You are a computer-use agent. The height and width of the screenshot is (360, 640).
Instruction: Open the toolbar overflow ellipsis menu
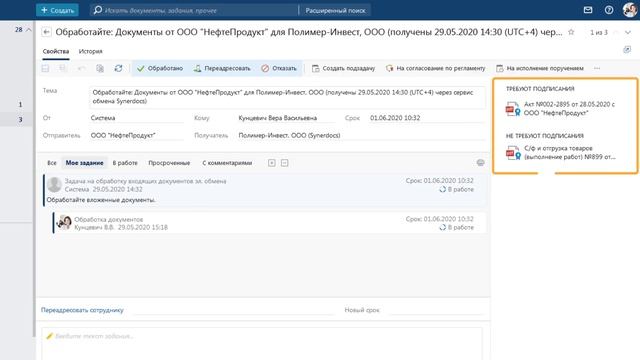click(x=597, y=68)
